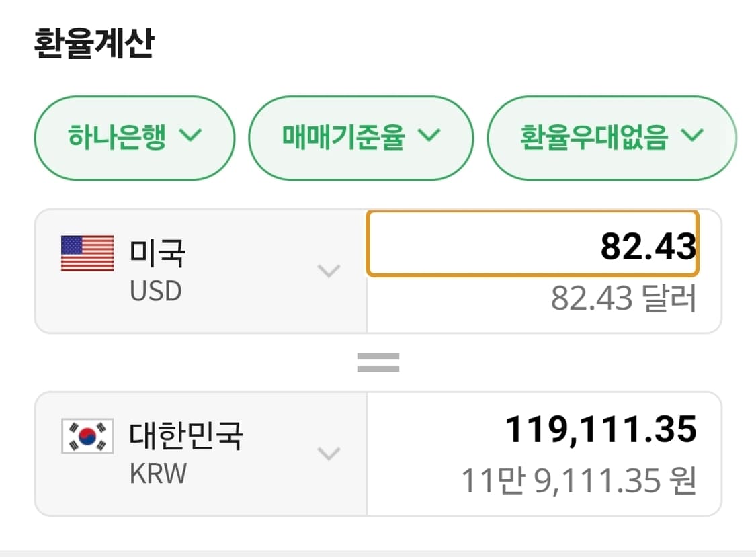Viewport: 756px width, 557px height.
Task: Expand the USD currency dropdown chevron
Action: (329, 271)
